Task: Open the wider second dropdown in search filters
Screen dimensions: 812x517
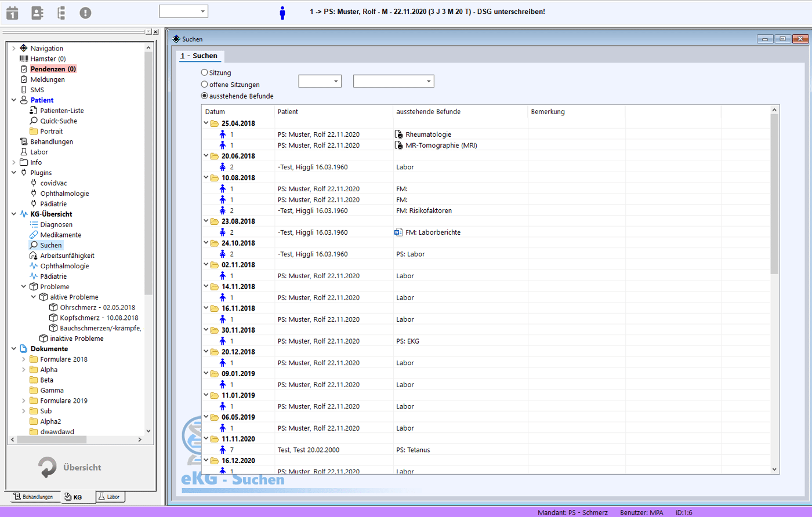Action: pyautogui.click(x=393, y=81)
